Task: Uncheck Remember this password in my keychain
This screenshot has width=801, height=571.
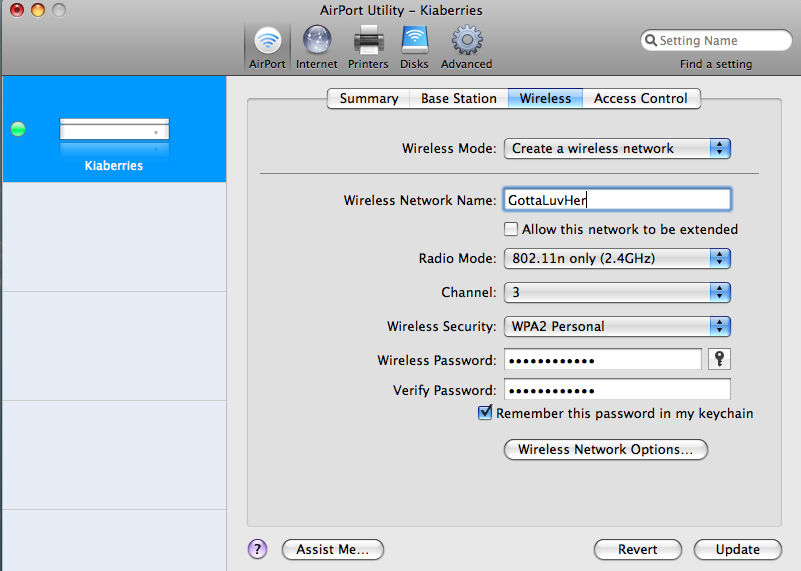Action: 485,412
